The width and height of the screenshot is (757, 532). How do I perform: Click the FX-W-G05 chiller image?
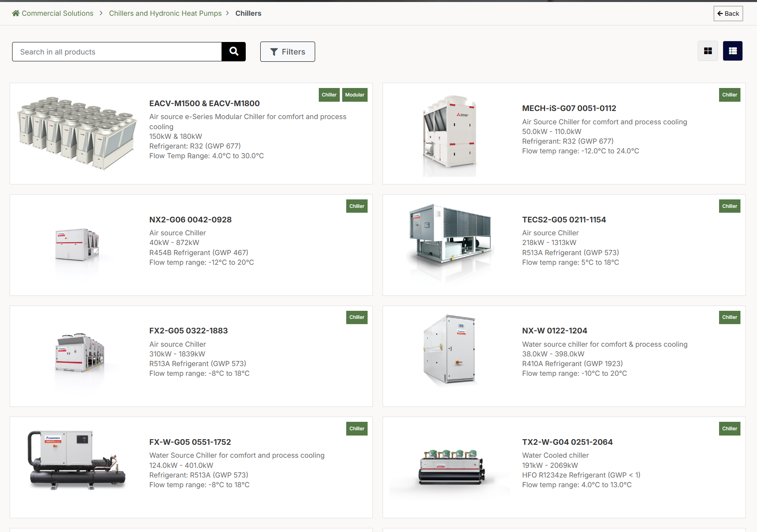pos(76,460)
